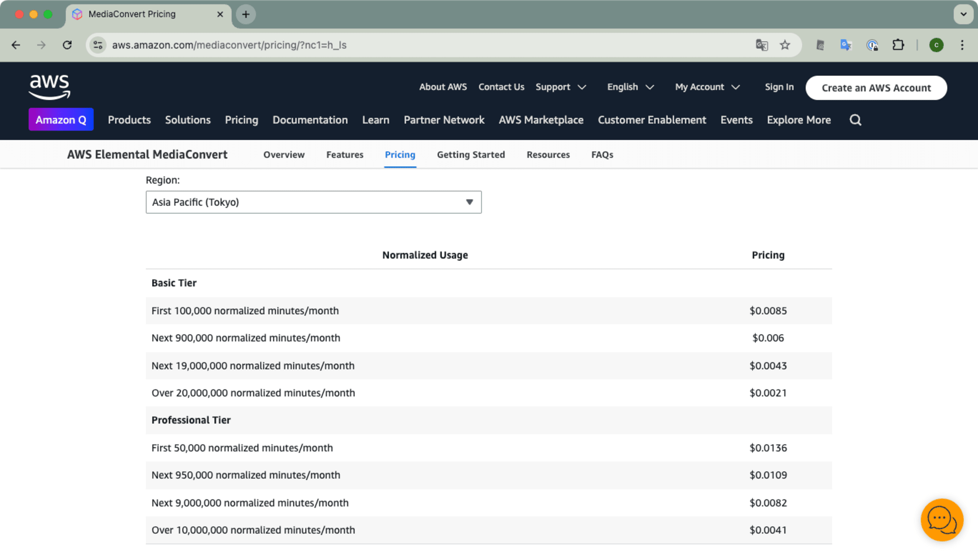Click the AWS logo

click(x=49, y=87)
